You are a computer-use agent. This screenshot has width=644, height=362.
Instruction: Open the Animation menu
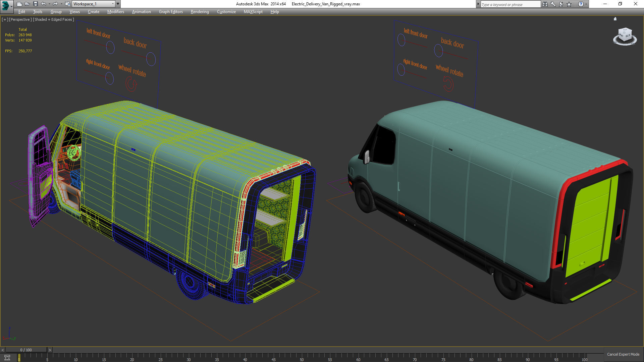click(x=141, y=12)
